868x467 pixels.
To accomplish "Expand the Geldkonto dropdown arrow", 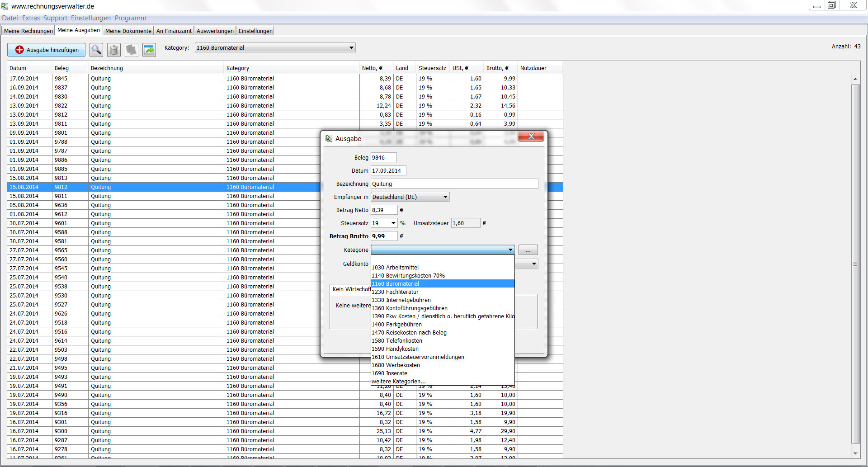I will click(x=534, y=264).
